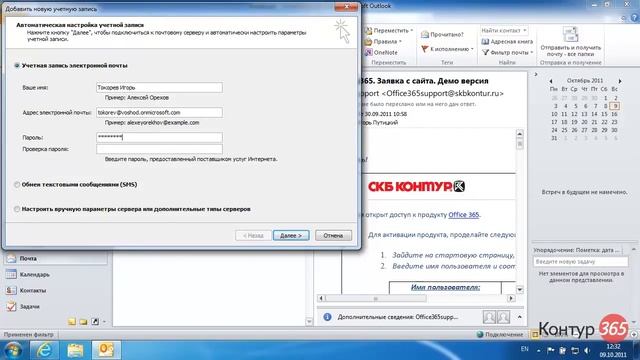
Task: Click the horizontal scrollbar thumb in reading pane
Action: click(x=376, y=298)
